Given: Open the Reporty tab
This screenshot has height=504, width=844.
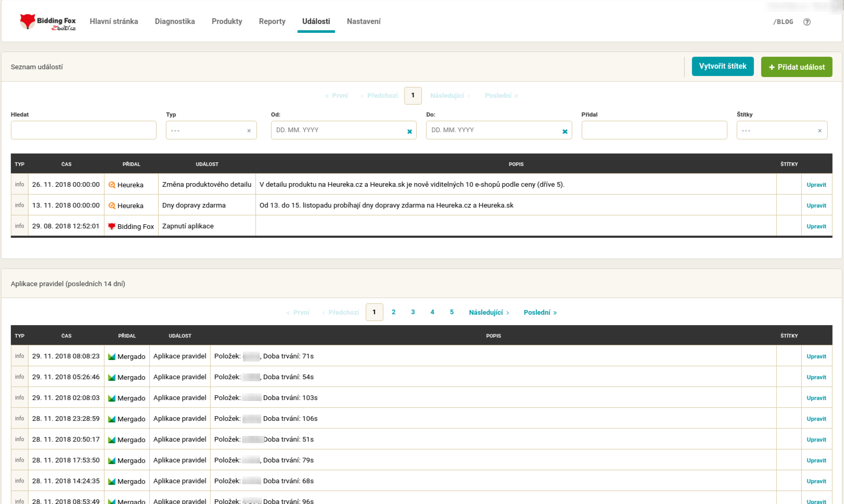Looking at the screenshot, I should click(x=272, y=21).
